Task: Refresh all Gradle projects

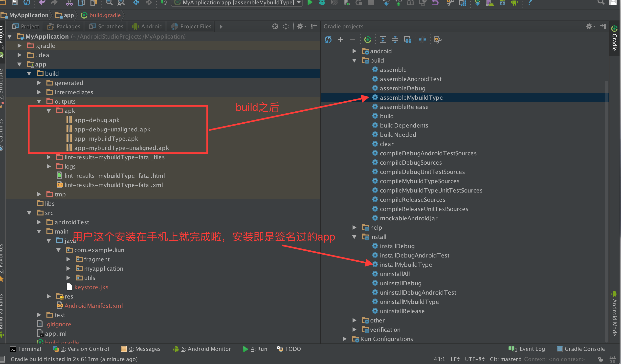Action: pos(328,39)
